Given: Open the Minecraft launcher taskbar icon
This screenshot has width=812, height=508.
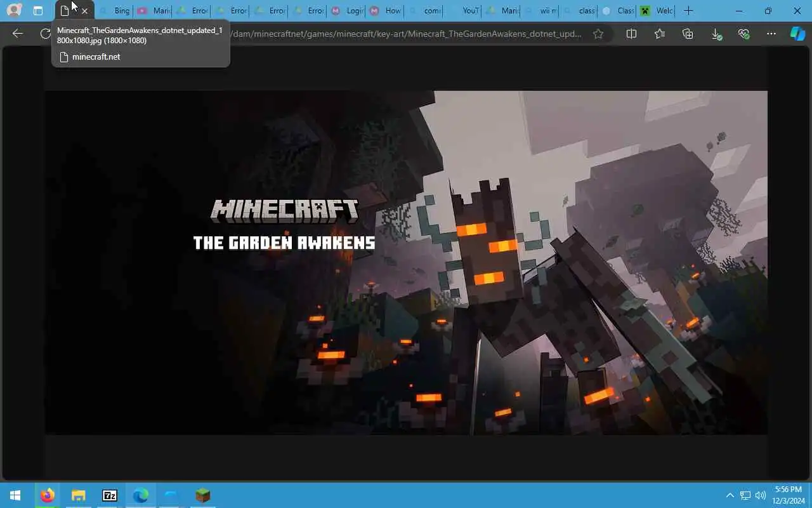Looking at the screenshot, I should (x=202, y=495).
